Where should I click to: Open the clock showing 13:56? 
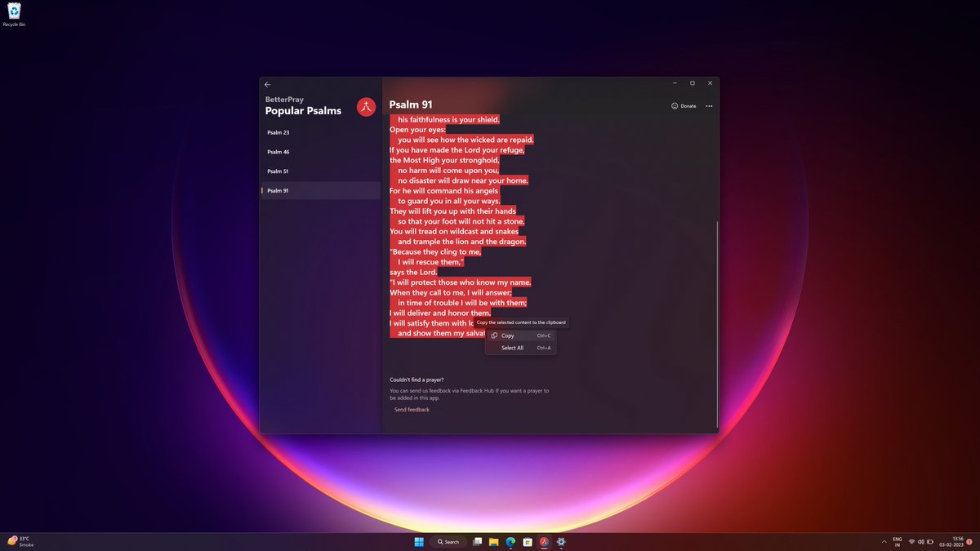point(952,541)
